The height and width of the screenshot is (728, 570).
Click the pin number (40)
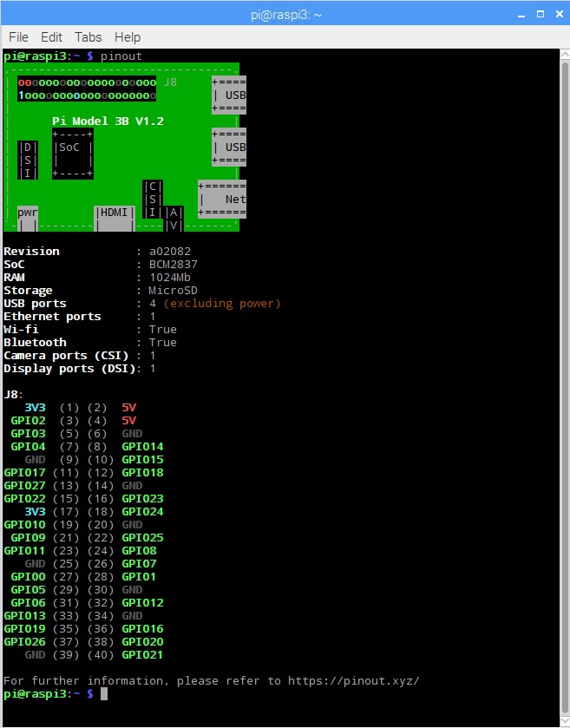tap(101, 655)
